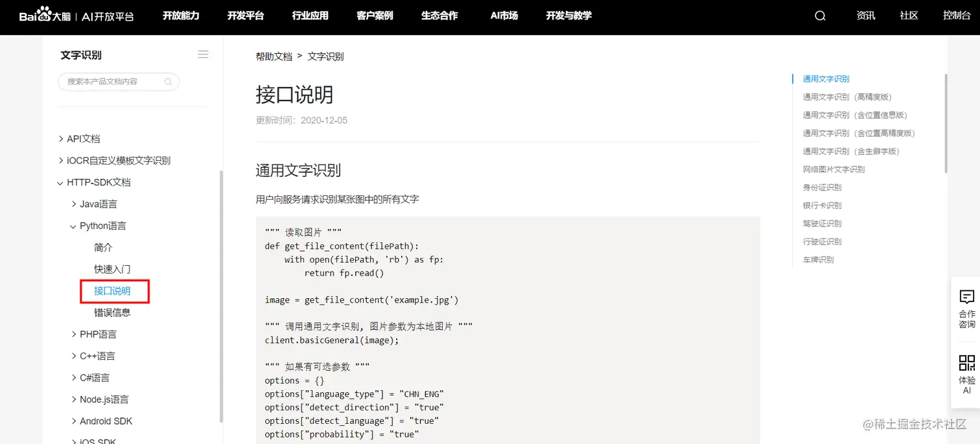The height and width of the screenshot is (444, 980).
Task: Jump to 行驶证识别 section
Action: [x=822, y=242]
